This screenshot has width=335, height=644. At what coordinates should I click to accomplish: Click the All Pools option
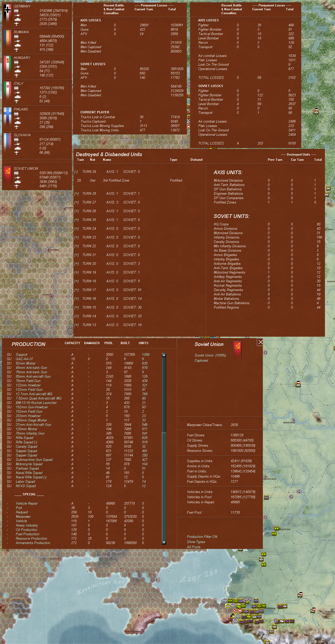pos(194,547)
